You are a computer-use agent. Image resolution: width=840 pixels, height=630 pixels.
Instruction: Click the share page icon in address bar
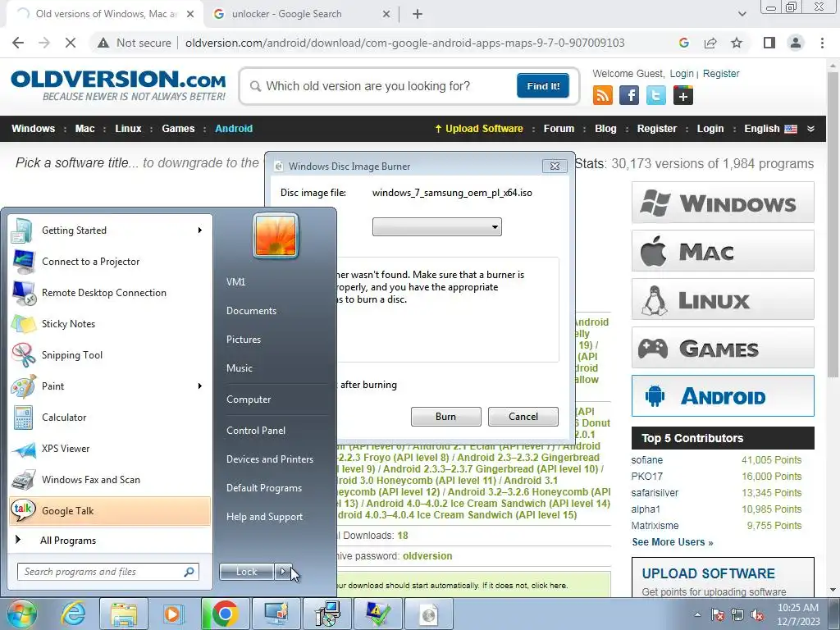[x=710, y=43]
